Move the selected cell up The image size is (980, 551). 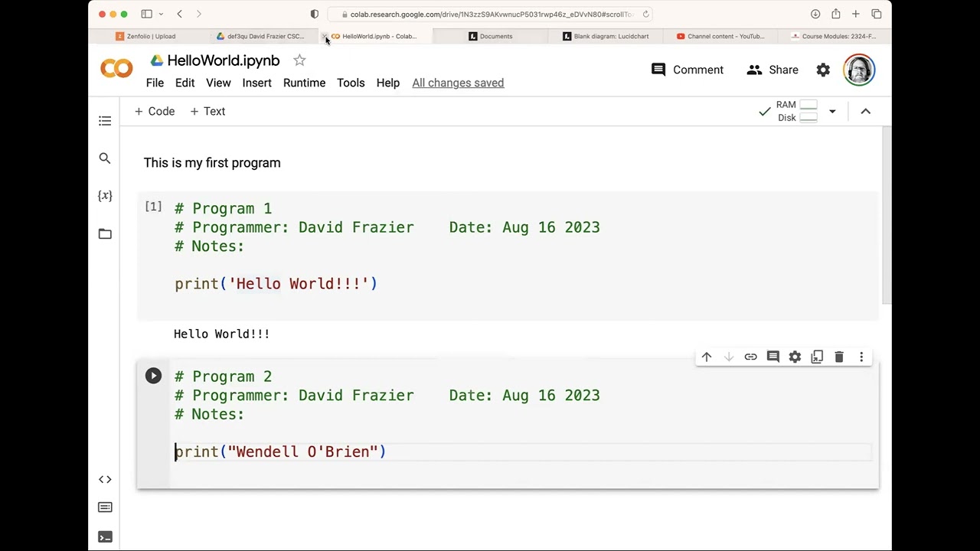point(707,357)
